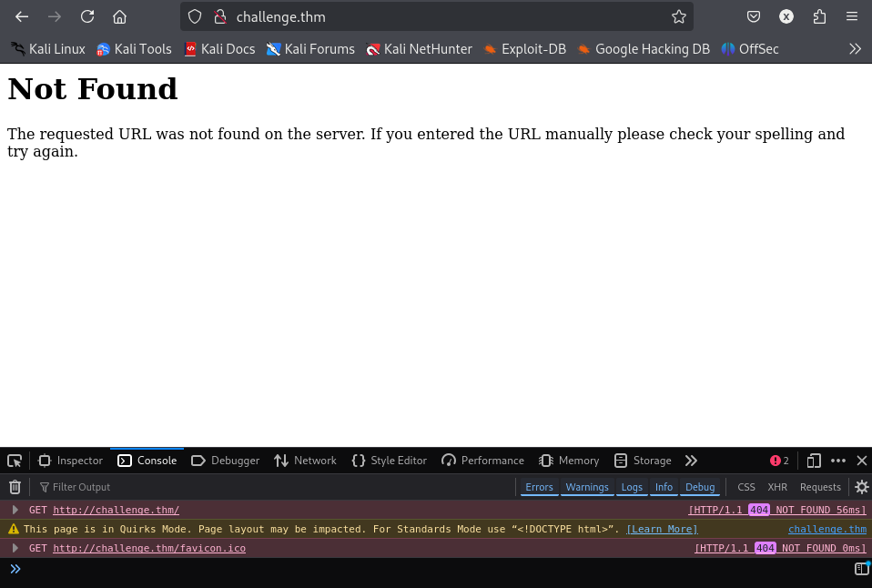Open console settings gear
Viewport: 872px width, 588px height.
click(861, 487)
